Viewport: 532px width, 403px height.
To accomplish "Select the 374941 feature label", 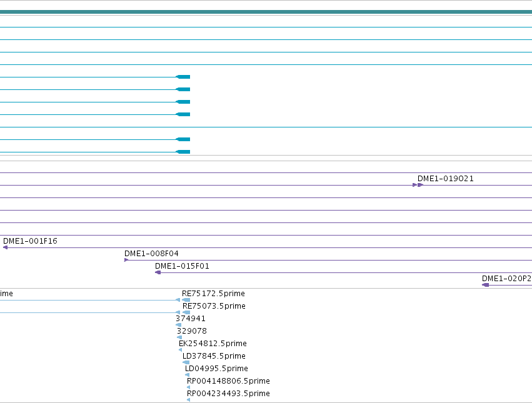I will point(190,319).
